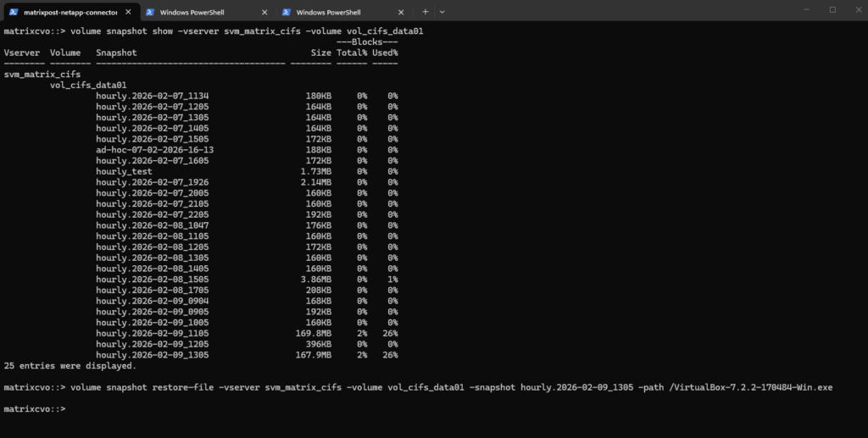Click the empty matrixcvo prompt line
The width and height of the screenshot is (868, 438).
pos(34,408)
